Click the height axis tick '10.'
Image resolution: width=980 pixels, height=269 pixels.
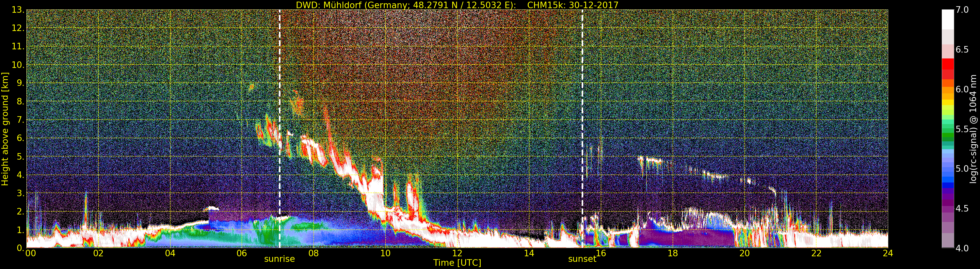coord(18,65)
